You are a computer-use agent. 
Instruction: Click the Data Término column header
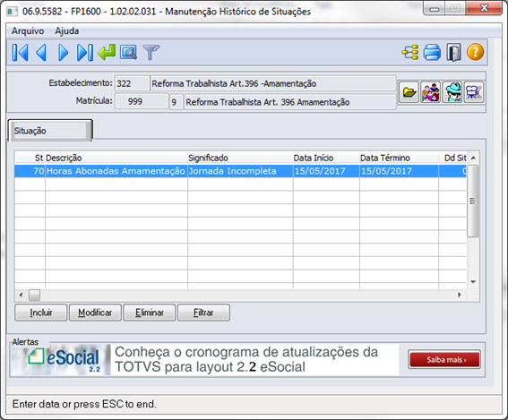click(x=399, y=158)
